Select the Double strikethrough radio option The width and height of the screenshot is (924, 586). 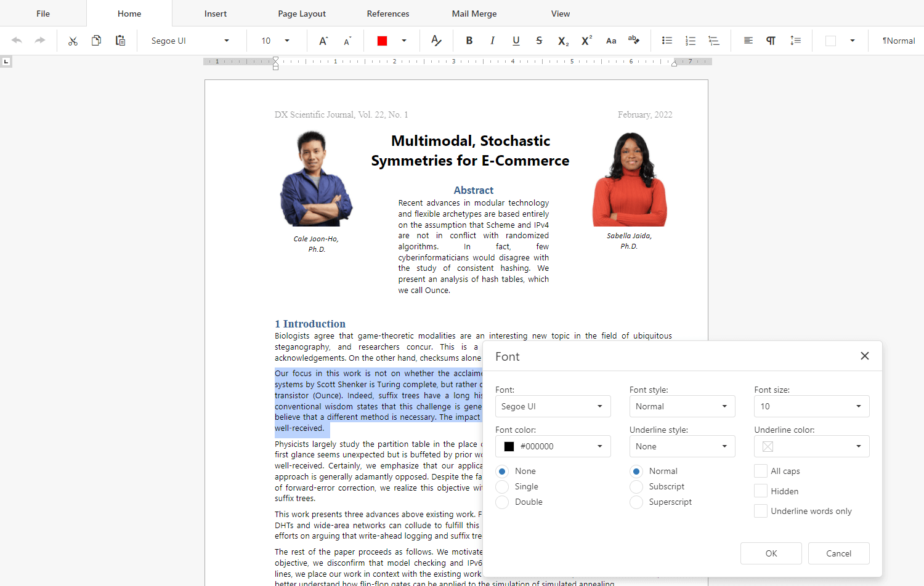click(503, 502)
